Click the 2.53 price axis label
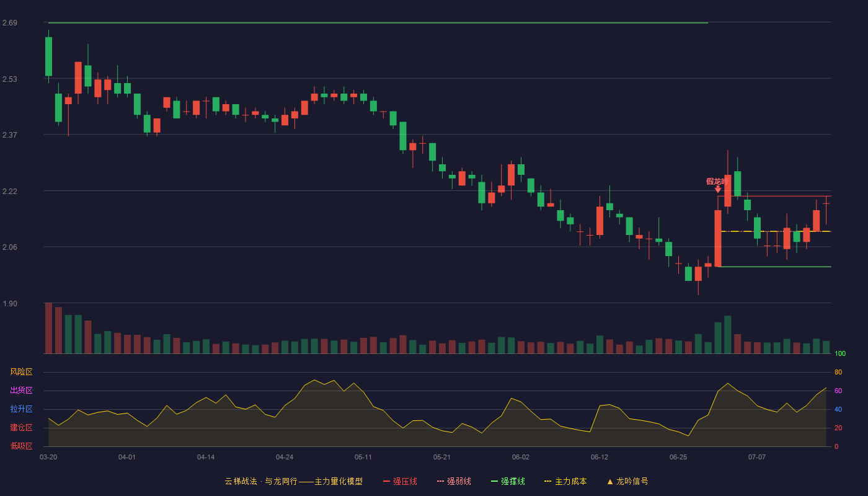Screen dimensions: 868x496 [9, 79]
